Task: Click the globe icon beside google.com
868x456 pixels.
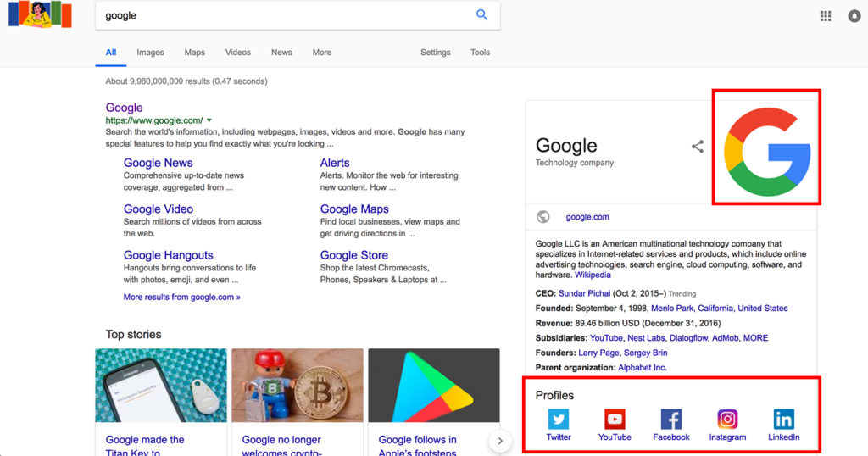Action: click(543, 217)
